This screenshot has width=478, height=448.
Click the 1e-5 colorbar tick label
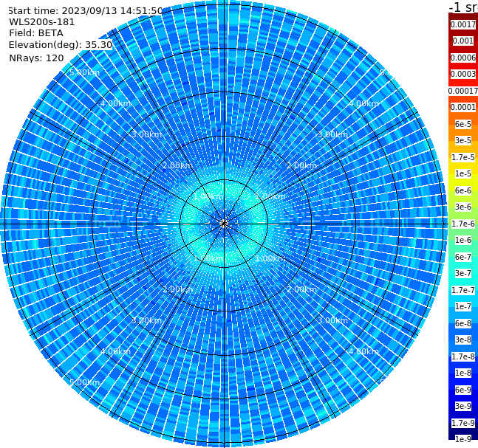[x=463, y=173]
